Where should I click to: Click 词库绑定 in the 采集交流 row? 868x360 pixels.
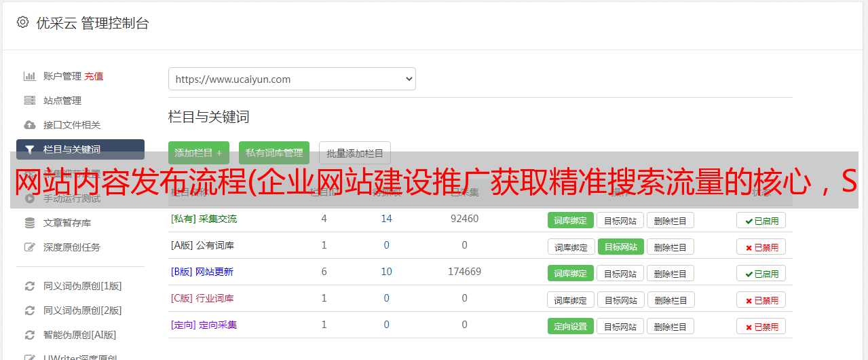pos(571,220)
